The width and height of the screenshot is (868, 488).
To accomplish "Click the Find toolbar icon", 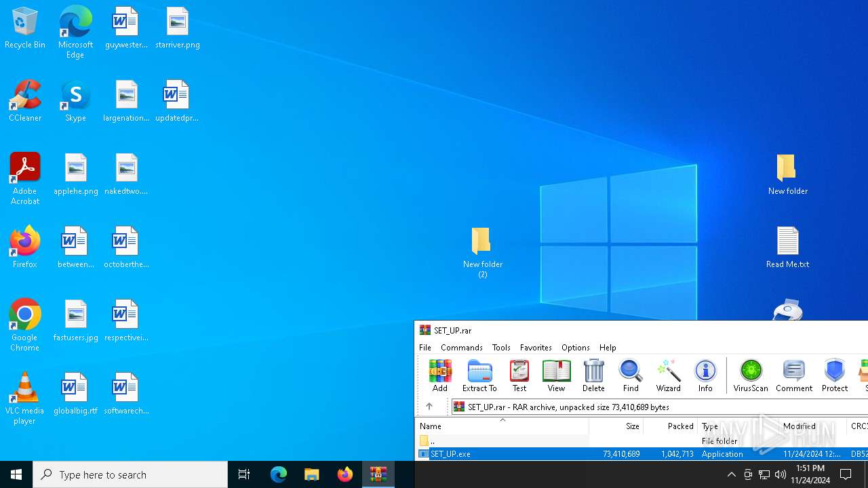I will coord(631,375).
